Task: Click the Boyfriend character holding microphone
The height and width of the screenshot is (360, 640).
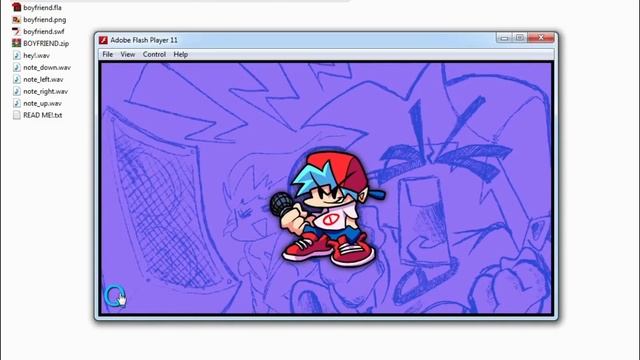Action: point(327,209)
